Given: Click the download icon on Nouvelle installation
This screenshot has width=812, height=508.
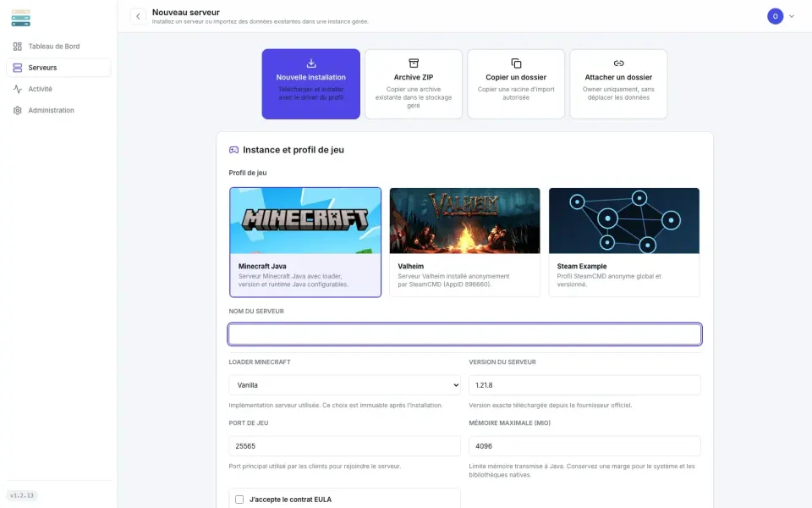Looking at the screenshot, I should pyautogui.click(x=310, y=63).
